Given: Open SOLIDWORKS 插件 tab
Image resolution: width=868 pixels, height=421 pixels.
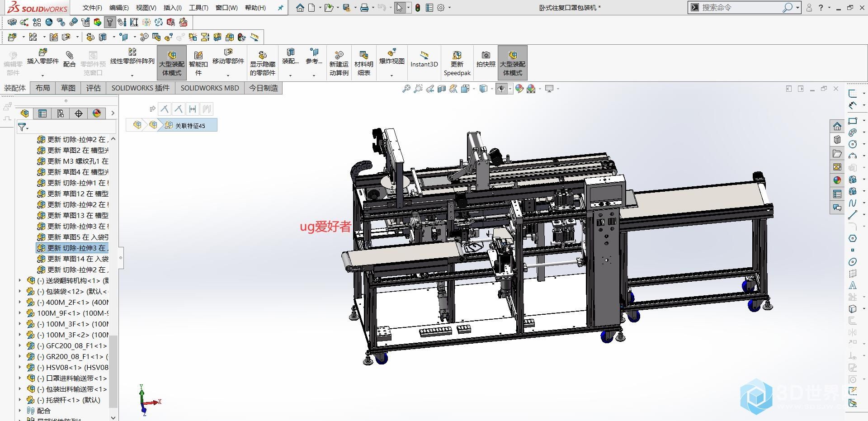Looking at the screenshot, I should point(141,88).
